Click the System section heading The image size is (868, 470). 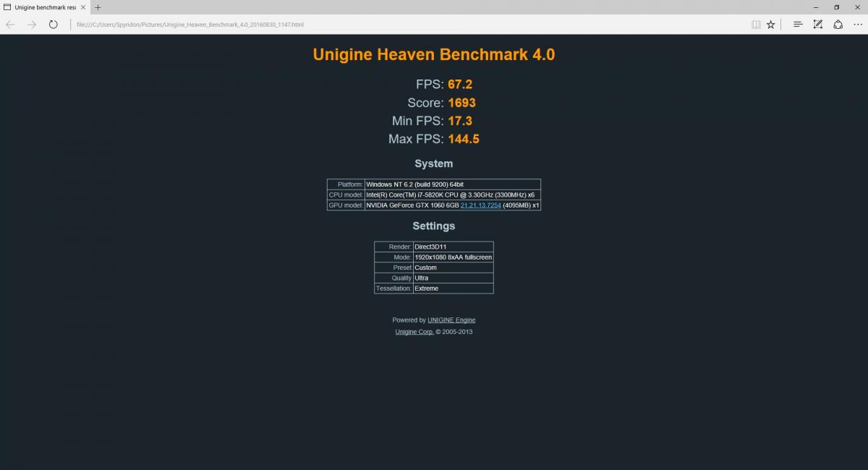434,163
